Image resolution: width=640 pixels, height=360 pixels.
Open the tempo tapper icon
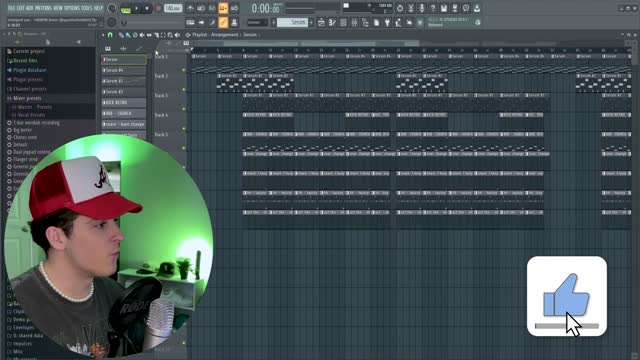[x=398, y=23]
